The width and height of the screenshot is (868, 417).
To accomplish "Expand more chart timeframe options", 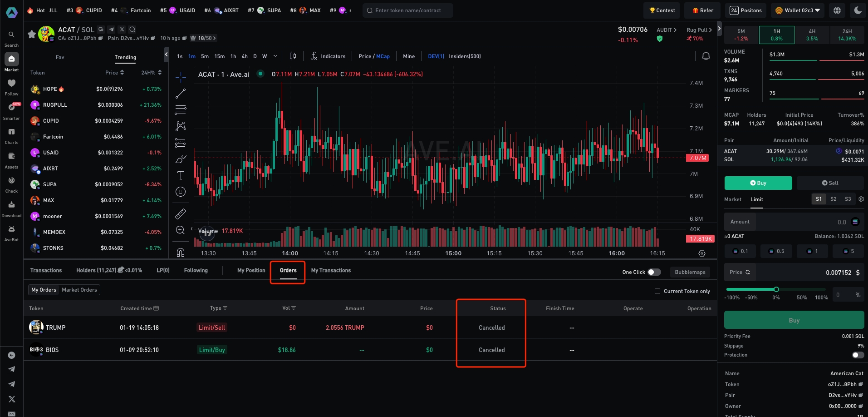I will point(275,56).
